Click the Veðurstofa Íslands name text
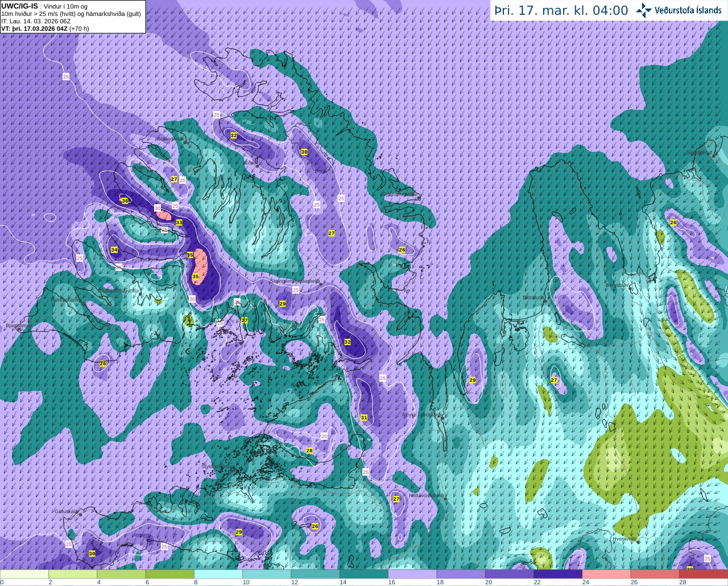This screenshot has width=728, height=586. [688, 10]
